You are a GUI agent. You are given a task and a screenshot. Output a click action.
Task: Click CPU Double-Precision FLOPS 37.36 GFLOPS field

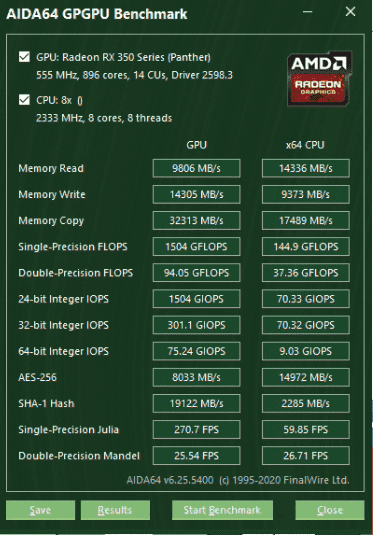click(x=306, y=273)
